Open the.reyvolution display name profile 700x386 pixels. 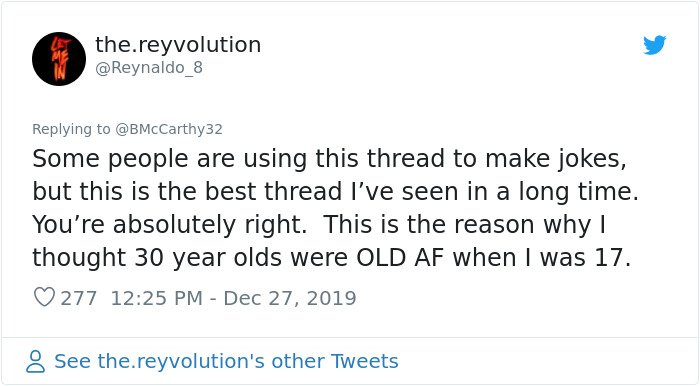pos(178,45)
